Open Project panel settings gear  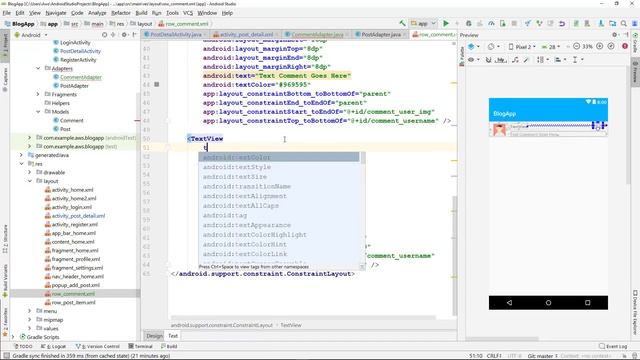pyautogui.click(x=124, y=35)
